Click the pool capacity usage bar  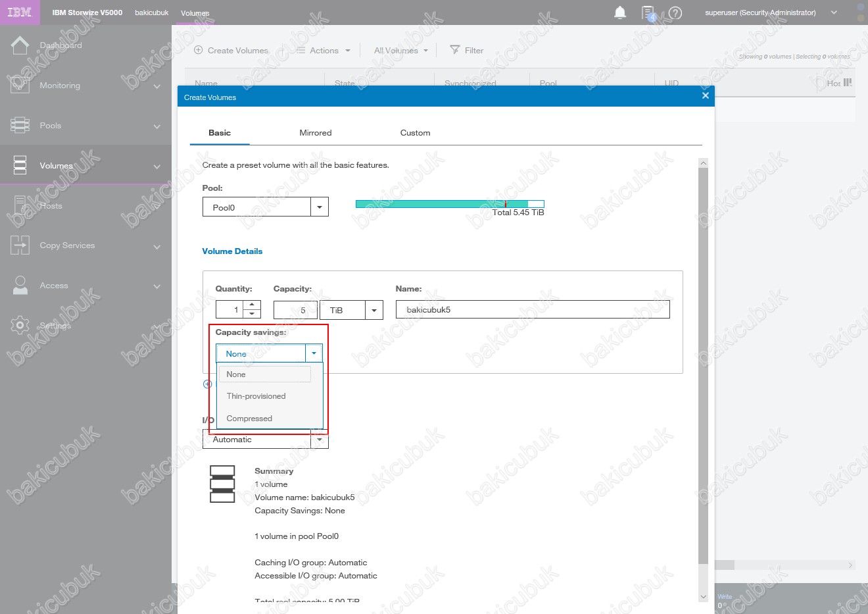tap(450, 203)
